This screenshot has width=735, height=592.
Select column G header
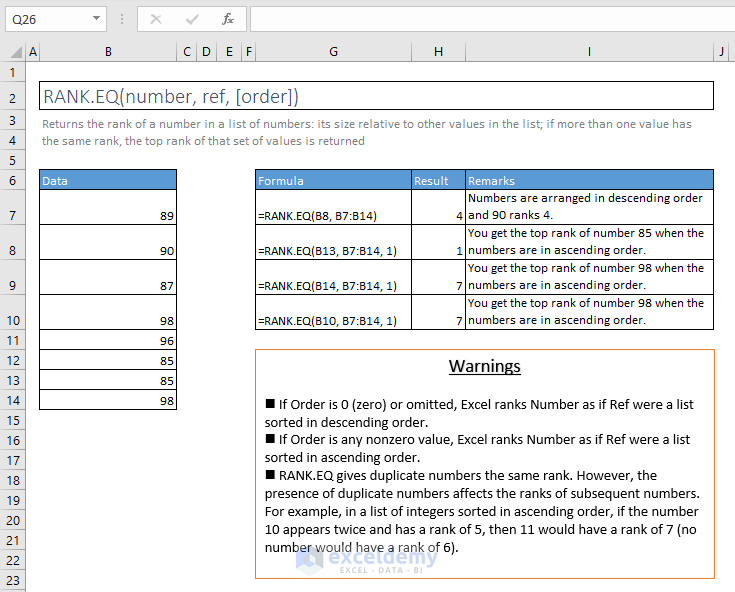click(x=333, y=52)
